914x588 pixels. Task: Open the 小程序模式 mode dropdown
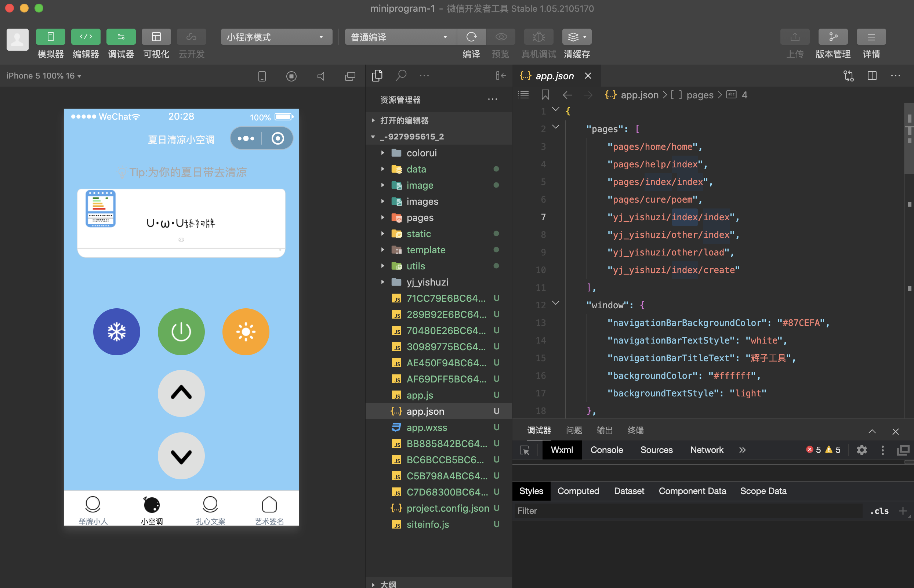tap(276, 37)
